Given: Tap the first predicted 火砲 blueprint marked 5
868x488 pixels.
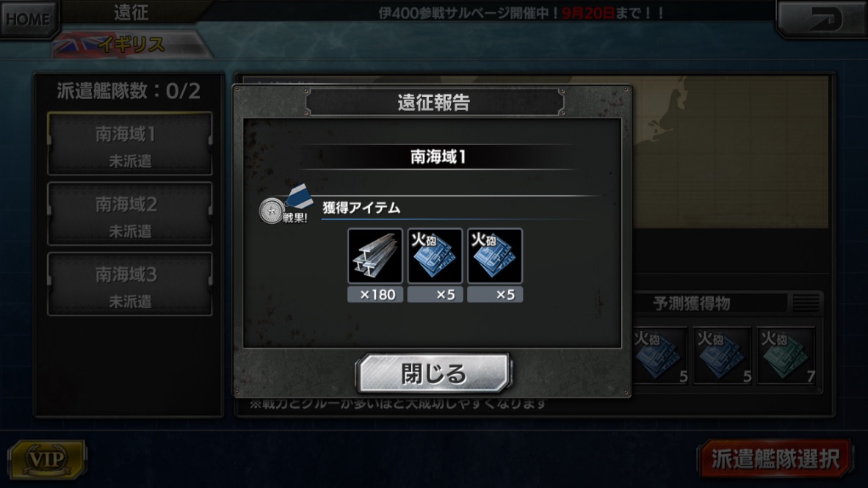Looking at the screenshot, I should coord(660,355).
